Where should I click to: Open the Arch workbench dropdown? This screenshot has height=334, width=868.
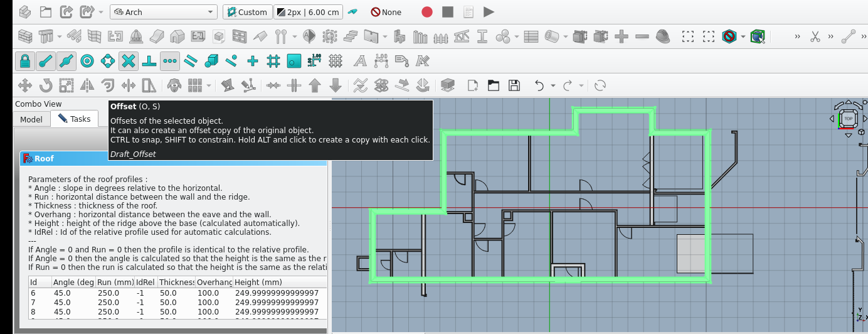coord(163,12)
